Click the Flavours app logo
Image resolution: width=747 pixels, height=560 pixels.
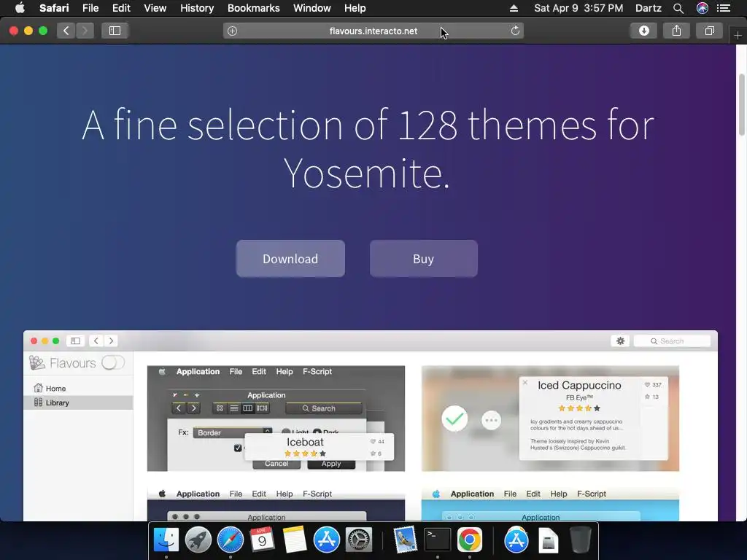(37, 363)
